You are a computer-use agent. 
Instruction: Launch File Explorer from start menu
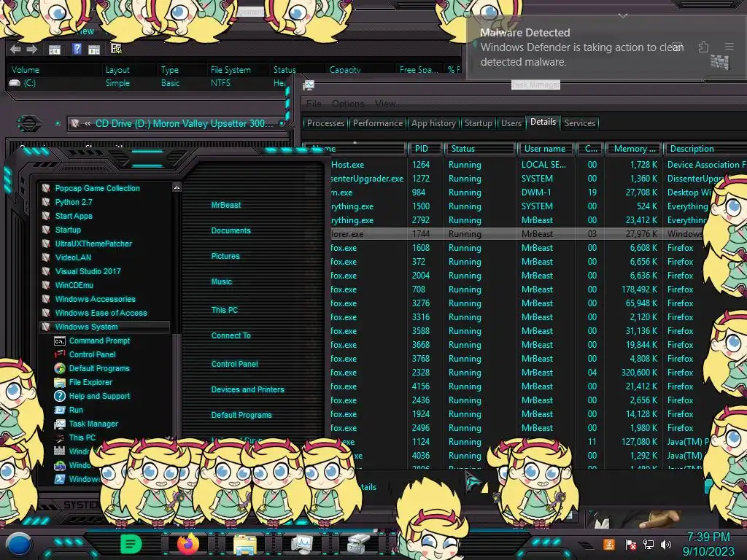pos(90,382)
